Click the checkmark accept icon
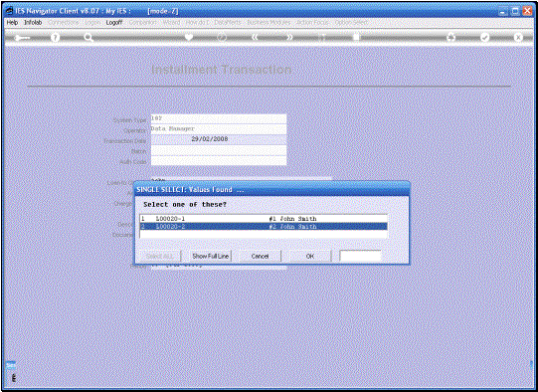The height and width of the screenshot is (392, 538). click(x=484, y=38)
